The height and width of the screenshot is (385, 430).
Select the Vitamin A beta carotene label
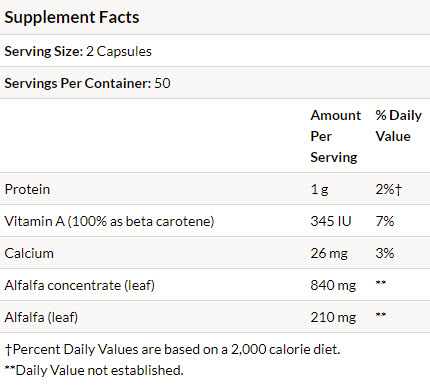(109, 221)
